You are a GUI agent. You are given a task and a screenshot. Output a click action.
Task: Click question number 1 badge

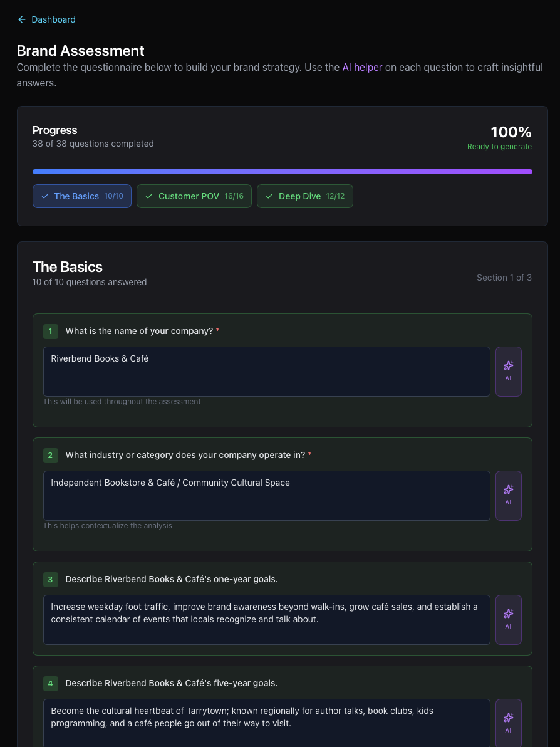50,331
